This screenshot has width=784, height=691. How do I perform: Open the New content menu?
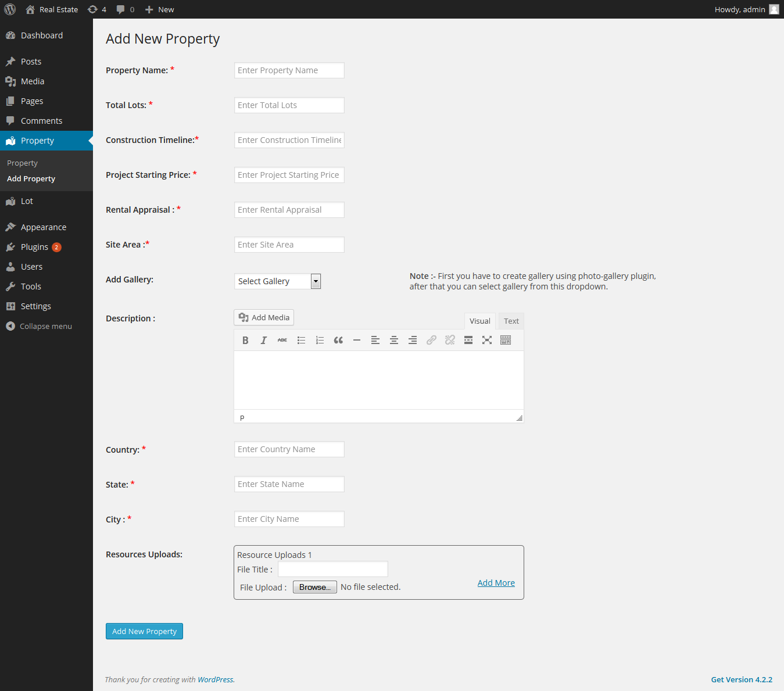[159, 9]
